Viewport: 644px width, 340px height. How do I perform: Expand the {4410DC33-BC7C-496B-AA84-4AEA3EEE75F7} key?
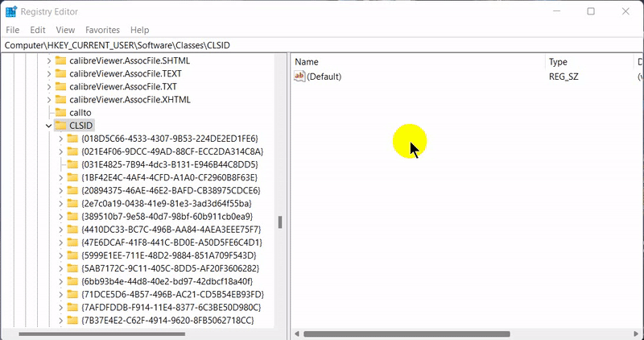[x=61, y=230]
